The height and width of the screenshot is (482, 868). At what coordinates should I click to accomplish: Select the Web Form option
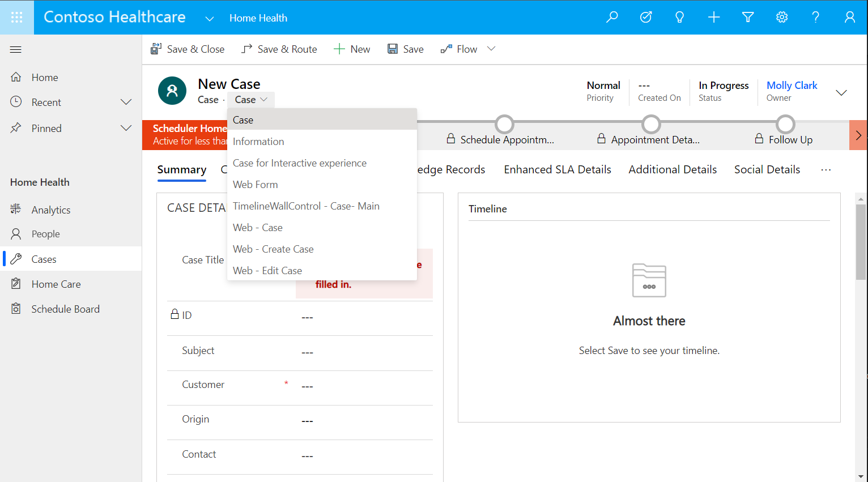pyautogui.click(x=322, y=185)
